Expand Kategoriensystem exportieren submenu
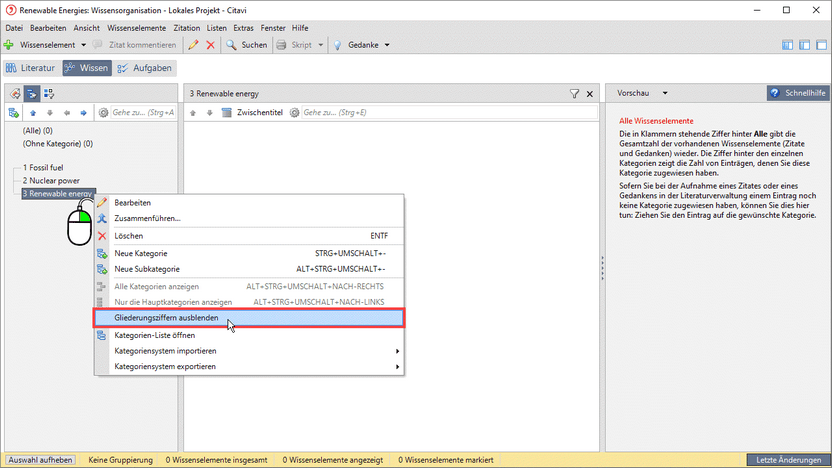The height and width of the screenshot is (468, 832). pos(249,367)
